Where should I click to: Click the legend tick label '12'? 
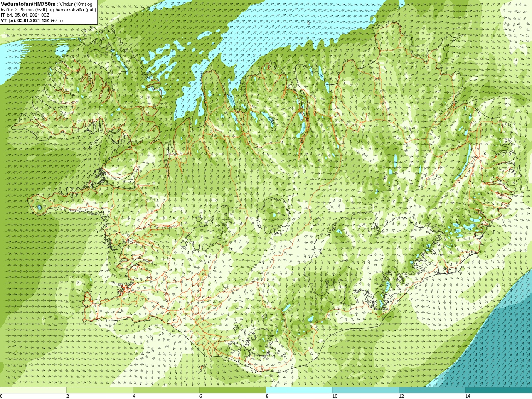[401, 396]
